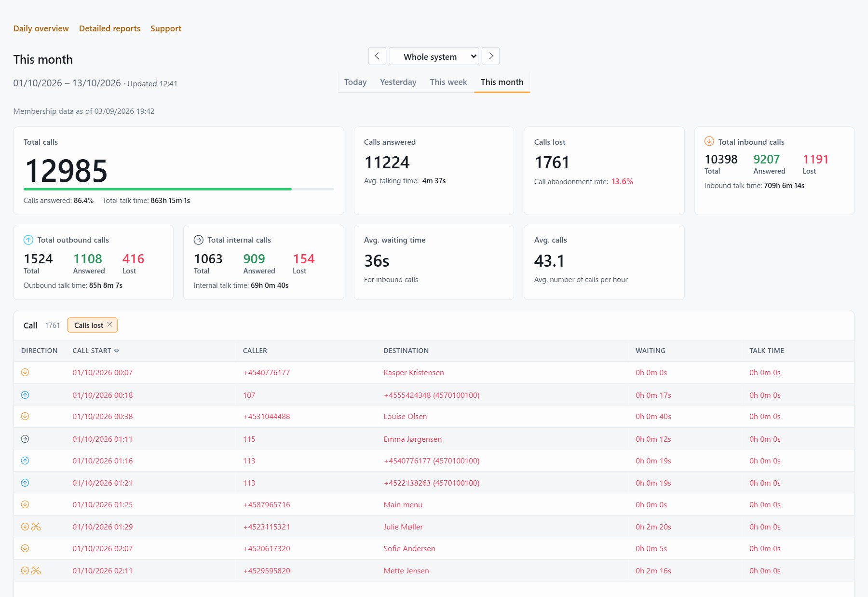Screen dimensions: 868x597
Task: Open the Whole system dropdown
Action: 434,56
